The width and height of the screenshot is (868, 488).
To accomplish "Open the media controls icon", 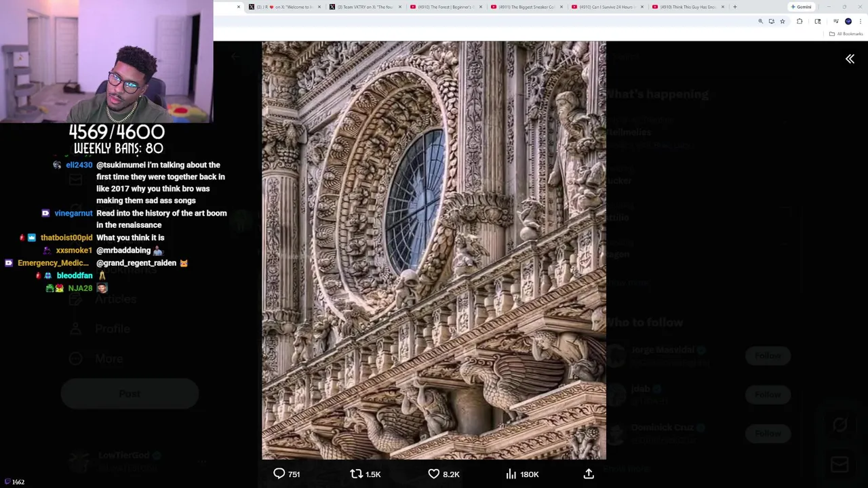I will [835, 22].
